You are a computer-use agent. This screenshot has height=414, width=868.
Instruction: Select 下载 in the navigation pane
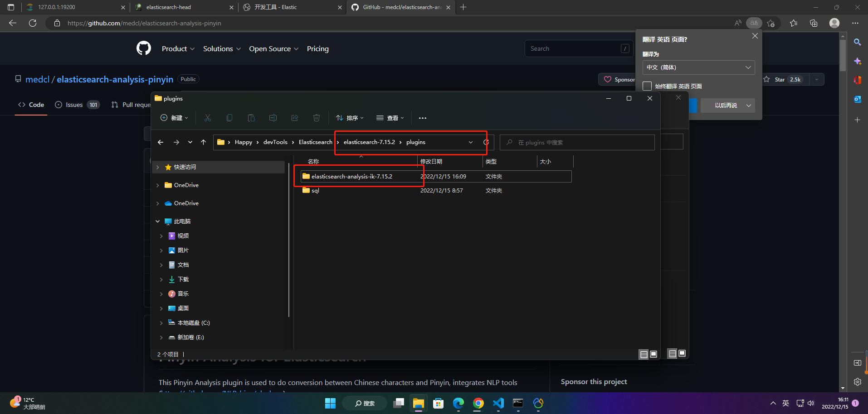[x=183, y=279]
